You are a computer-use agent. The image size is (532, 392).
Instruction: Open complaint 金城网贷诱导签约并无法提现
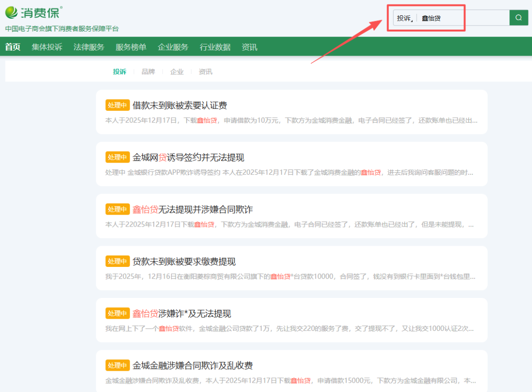[188, 158]
